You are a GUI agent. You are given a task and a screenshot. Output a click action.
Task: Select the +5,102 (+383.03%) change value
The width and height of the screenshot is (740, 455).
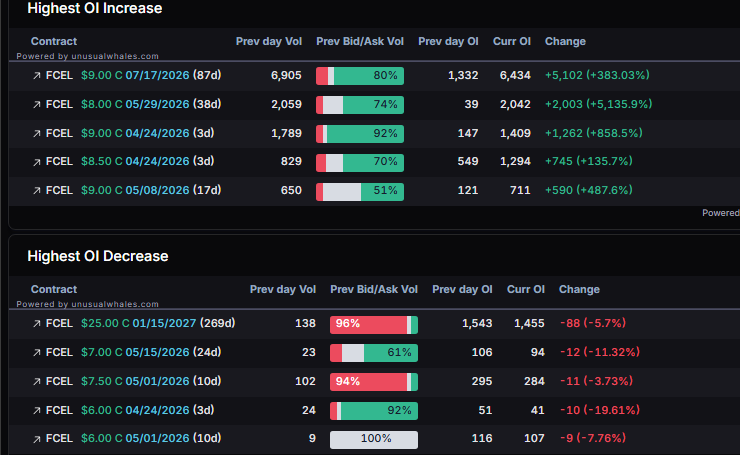pos(597,75)
